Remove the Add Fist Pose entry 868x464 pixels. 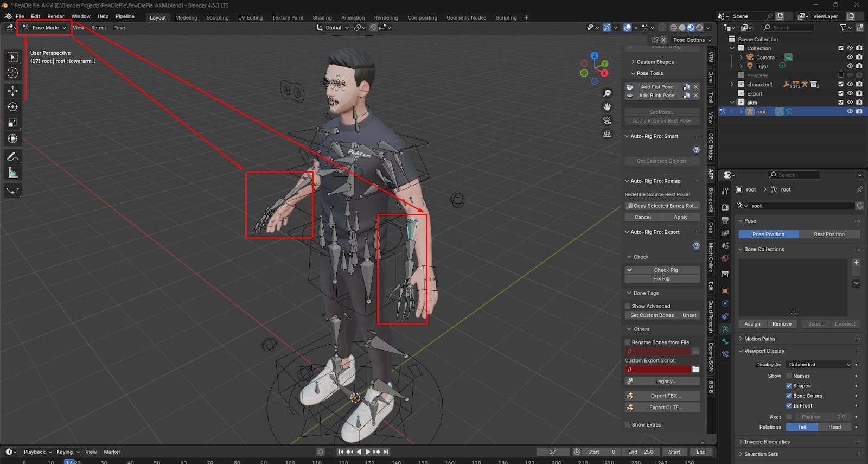695,87
